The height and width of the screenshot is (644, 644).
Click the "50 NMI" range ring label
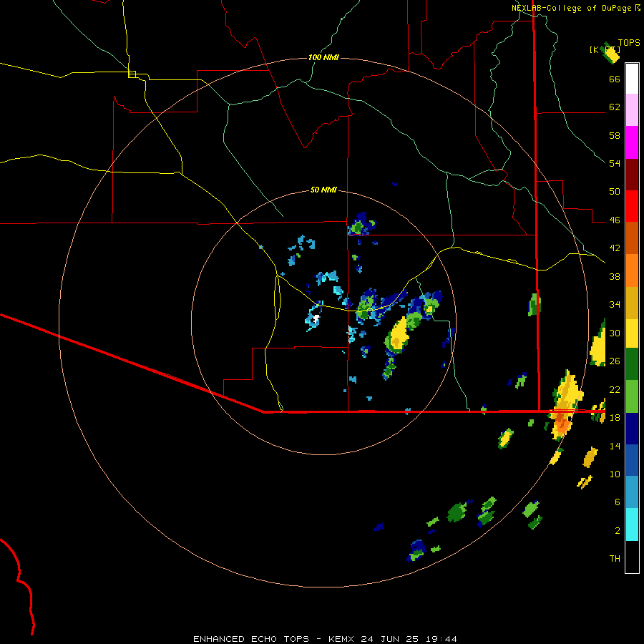pyautogui.click(x=323, y=190)
